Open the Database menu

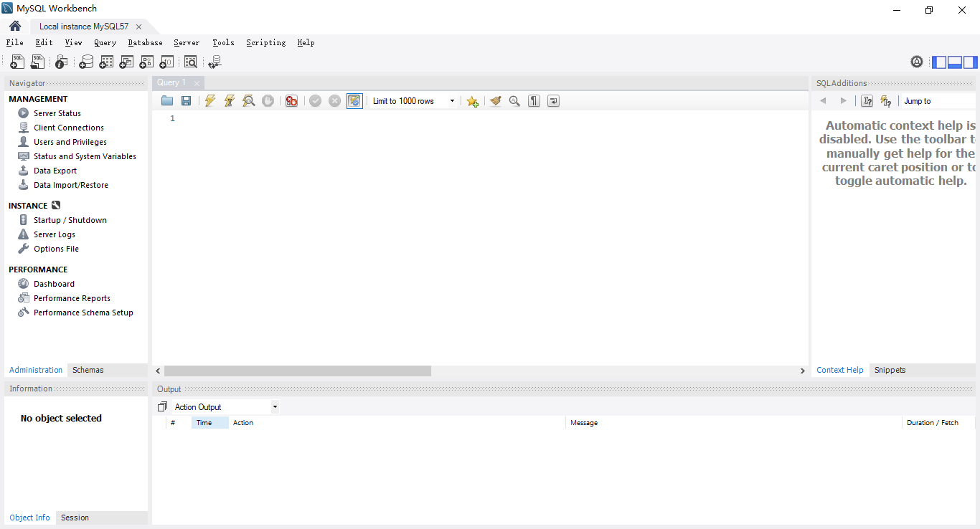(x=145, y=42)
